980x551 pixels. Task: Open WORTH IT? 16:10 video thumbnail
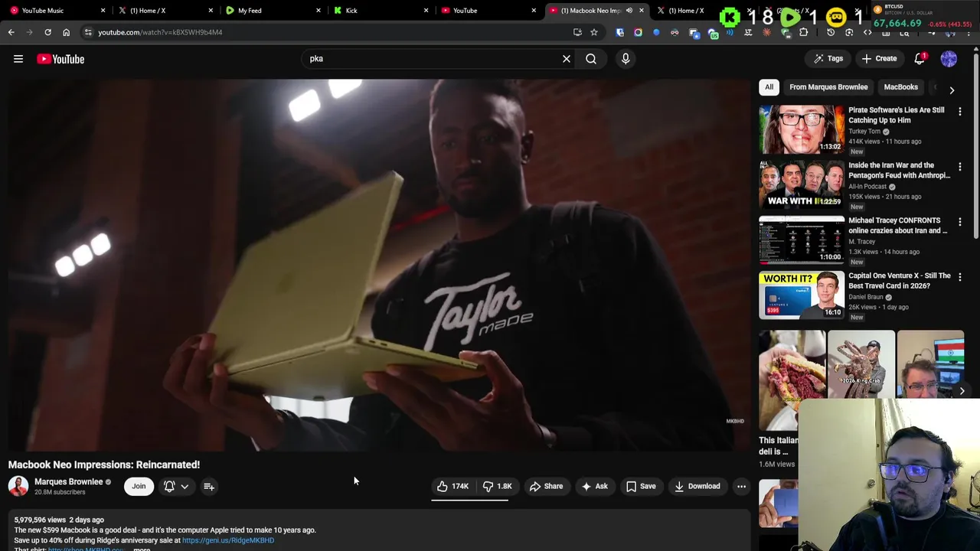pyautogui.click(x=802, y=295)
